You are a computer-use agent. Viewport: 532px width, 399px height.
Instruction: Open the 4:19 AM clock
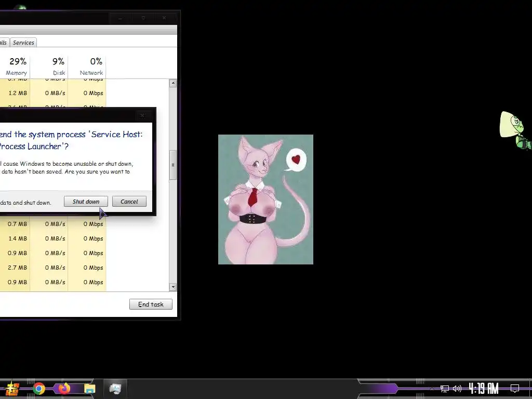[x=484, y=388]
